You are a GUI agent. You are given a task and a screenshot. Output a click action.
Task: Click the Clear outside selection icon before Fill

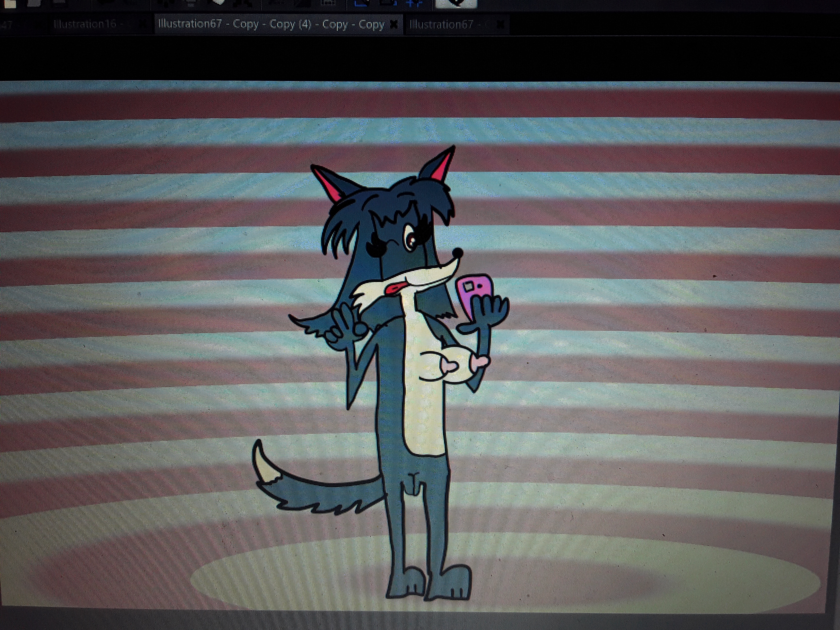point(191,3)
